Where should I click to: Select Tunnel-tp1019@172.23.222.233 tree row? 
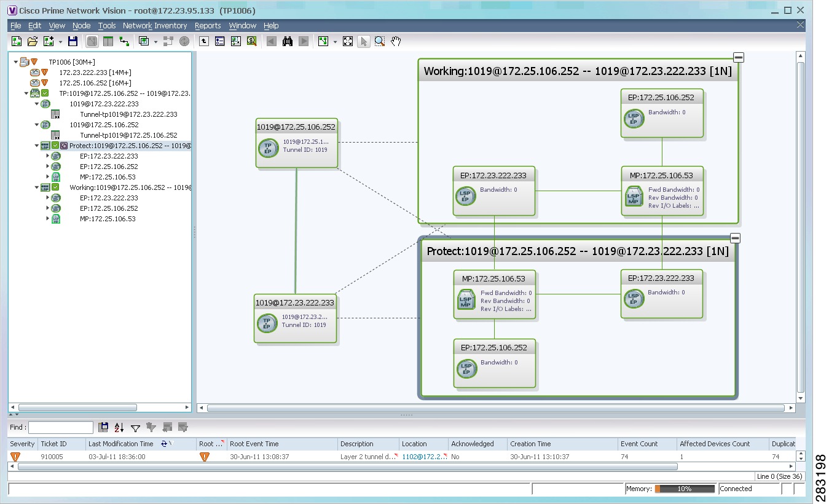[128, 114]
